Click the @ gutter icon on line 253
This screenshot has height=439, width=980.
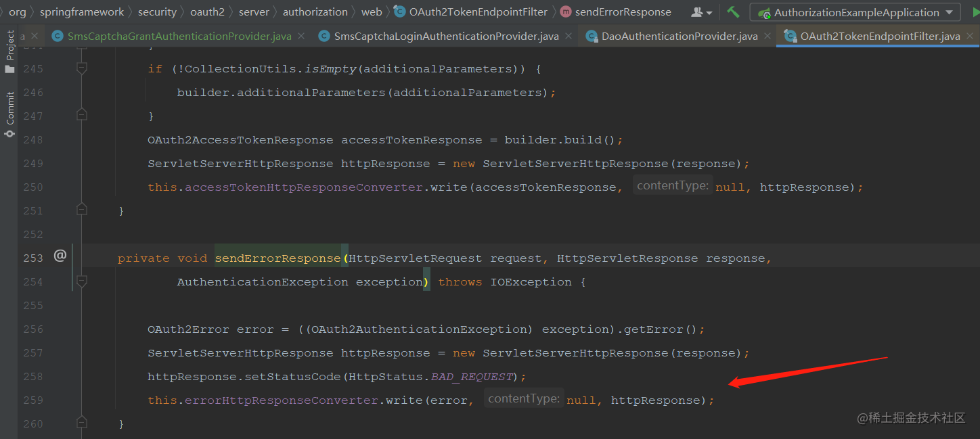(60, 256)
